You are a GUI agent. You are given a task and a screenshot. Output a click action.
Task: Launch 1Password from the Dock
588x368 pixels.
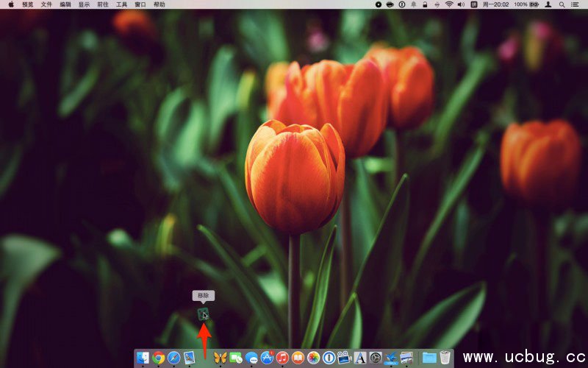(x=329, y=358)
